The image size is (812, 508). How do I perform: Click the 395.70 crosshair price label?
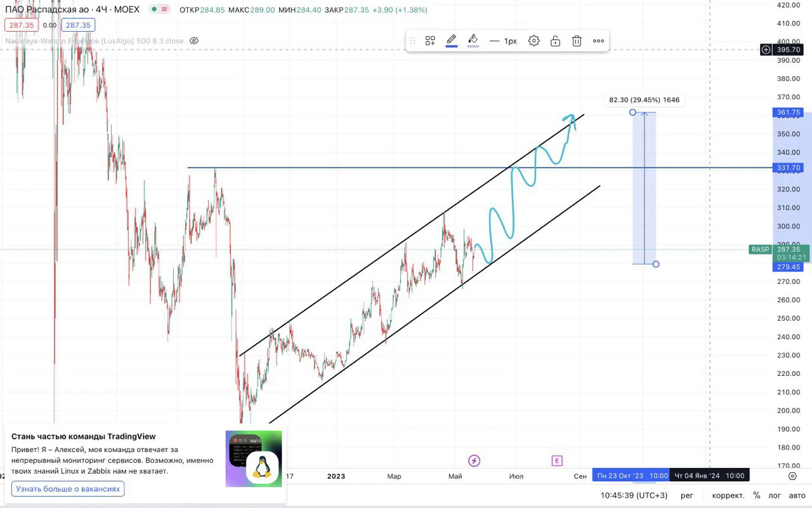click(x=788, y=50)
